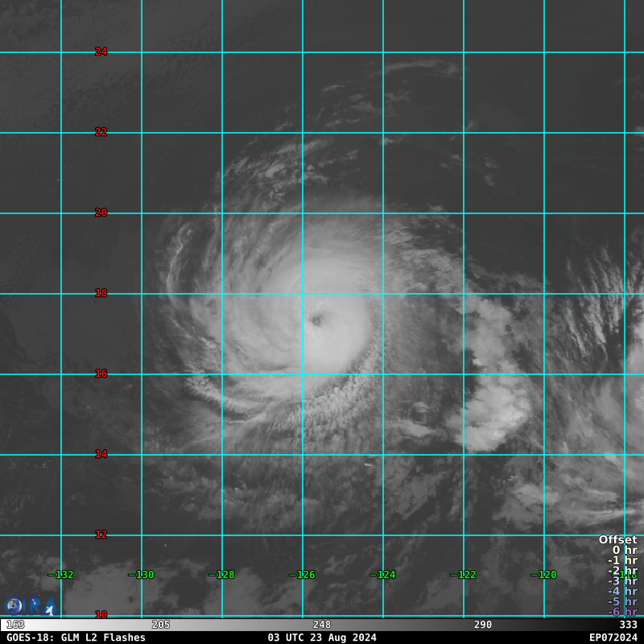Select the -1 hr offset legend entry

[x=622, y=560]
